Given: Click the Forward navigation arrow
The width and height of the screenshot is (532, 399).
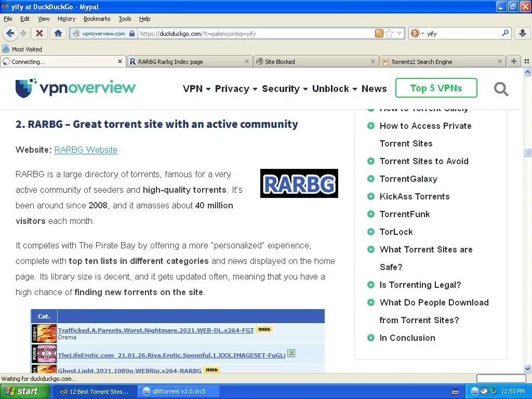Looking at the screenshot, I should click(x=23, y=33).
